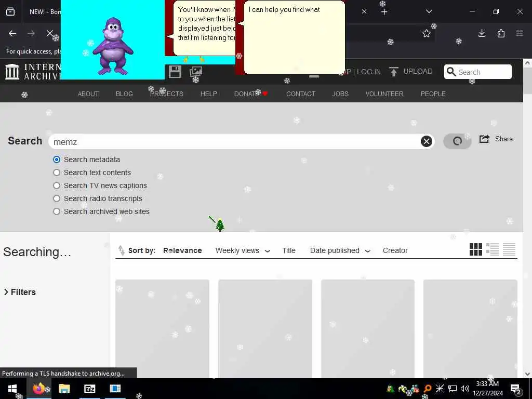Open Firefox View icon at top-left corner

10,11
